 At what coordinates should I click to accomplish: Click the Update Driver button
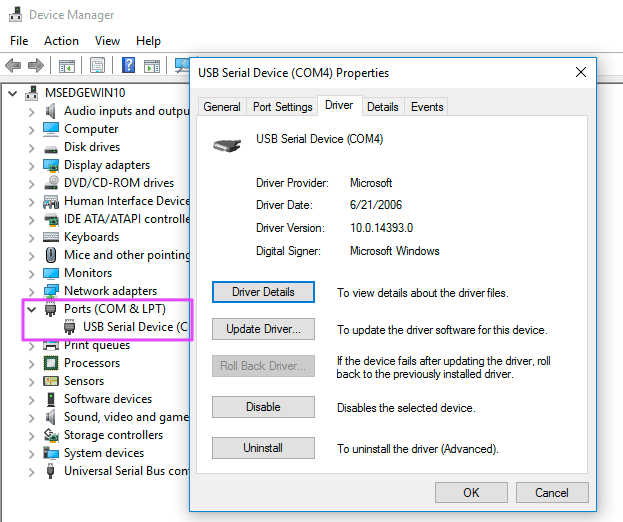[x=263, y=329]
